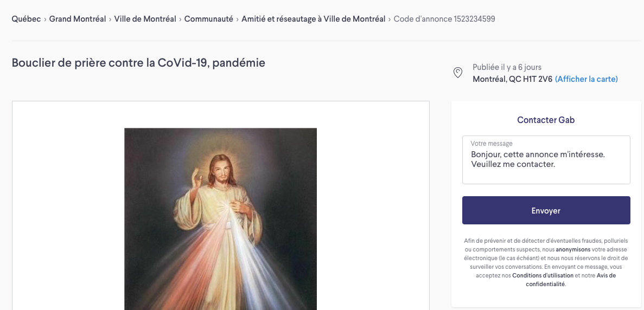Open the anonymisons link in the disclaimer

pyautogui.click(x=573, y=249)
